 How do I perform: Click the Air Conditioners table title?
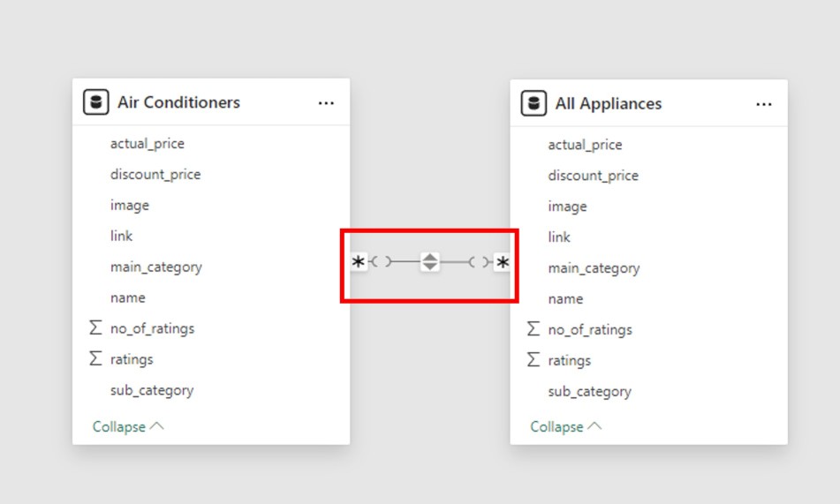(x=178, y=102)
